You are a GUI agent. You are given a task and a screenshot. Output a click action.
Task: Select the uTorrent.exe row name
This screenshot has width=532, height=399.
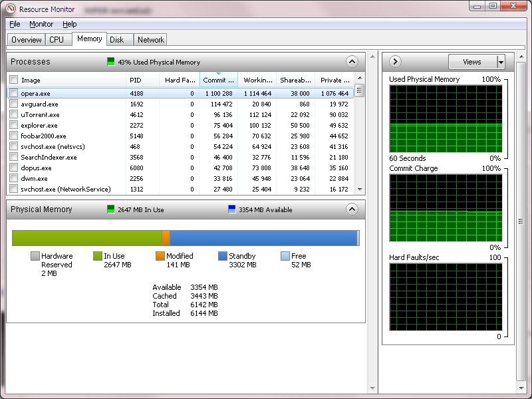click(x=40, y=114)
